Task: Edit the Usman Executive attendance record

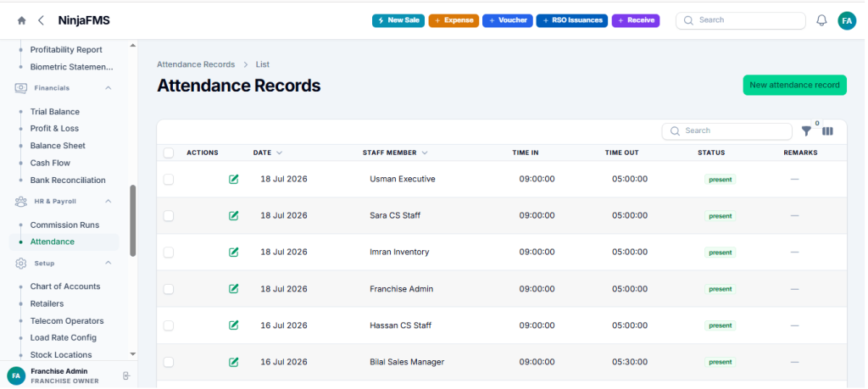Action: pos(234,180)
